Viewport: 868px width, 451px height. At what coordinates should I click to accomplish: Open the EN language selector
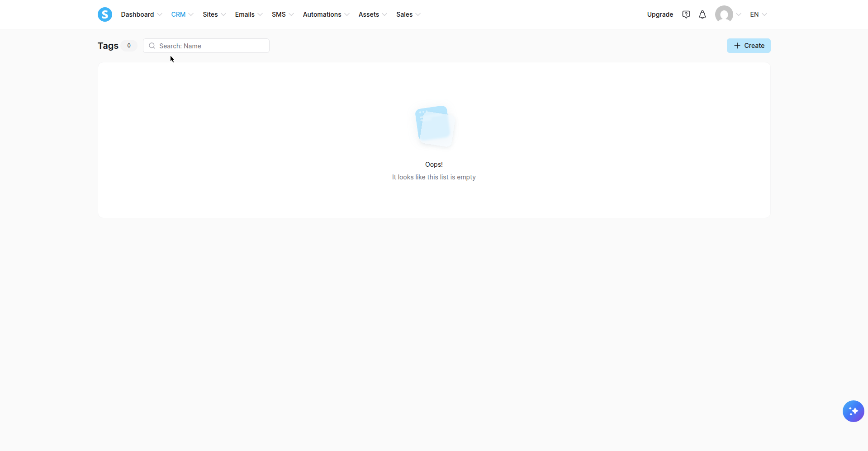click(x=759, y=14)
